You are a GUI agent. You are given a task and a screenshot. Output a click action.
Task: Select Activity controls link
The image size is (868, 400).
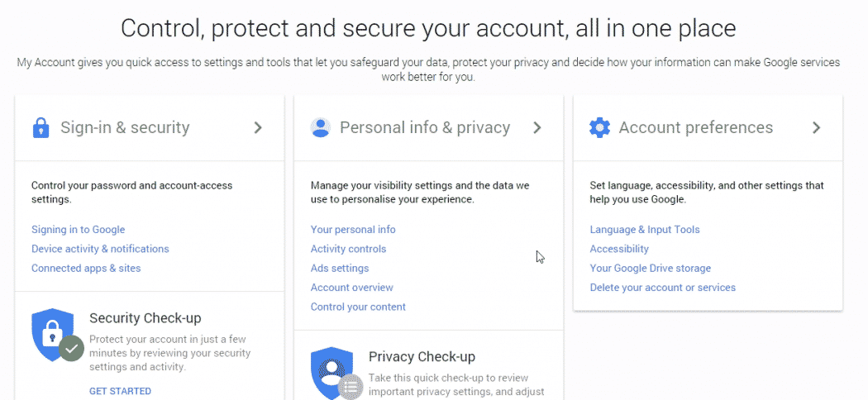(348, 249)
